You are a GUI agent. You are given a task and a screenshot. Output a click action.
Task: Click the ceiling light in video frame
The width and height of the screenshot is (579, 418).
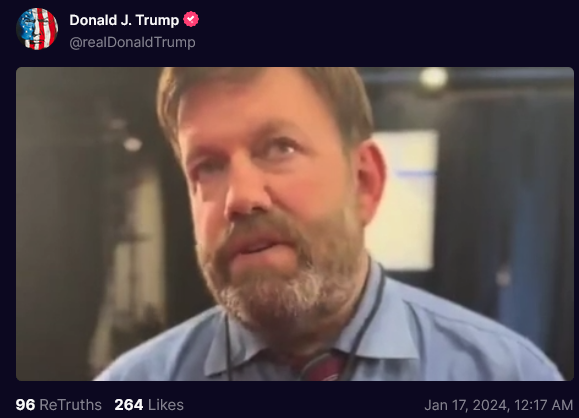[434, 78]
